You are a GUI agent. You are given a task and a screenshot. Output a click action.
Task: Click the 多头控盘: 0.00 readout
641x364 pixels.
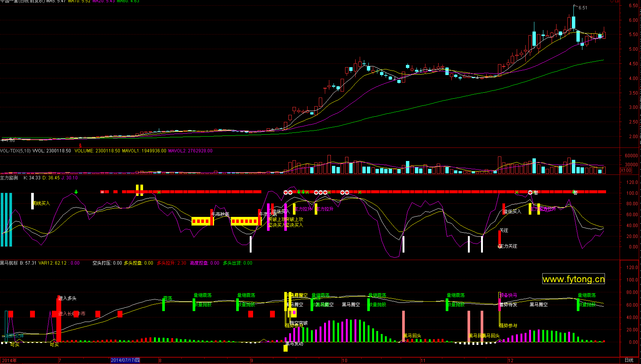[139, 263]
